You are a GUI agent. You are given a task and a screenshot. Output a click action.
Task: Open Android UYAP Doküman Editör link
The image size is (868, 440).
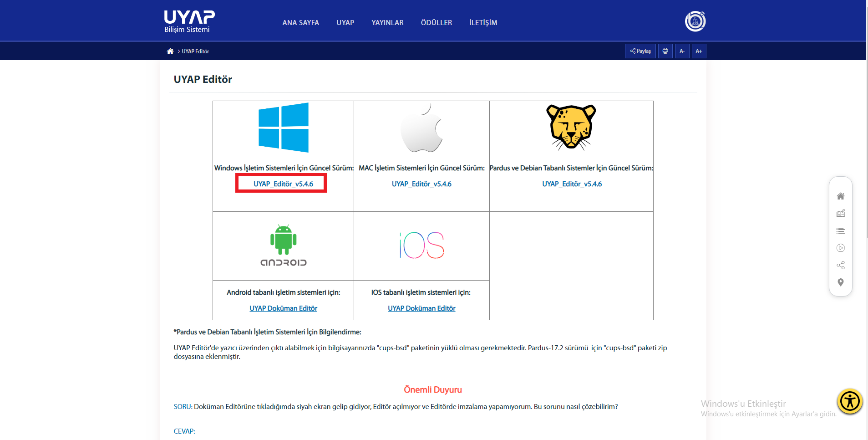(283, 308)
